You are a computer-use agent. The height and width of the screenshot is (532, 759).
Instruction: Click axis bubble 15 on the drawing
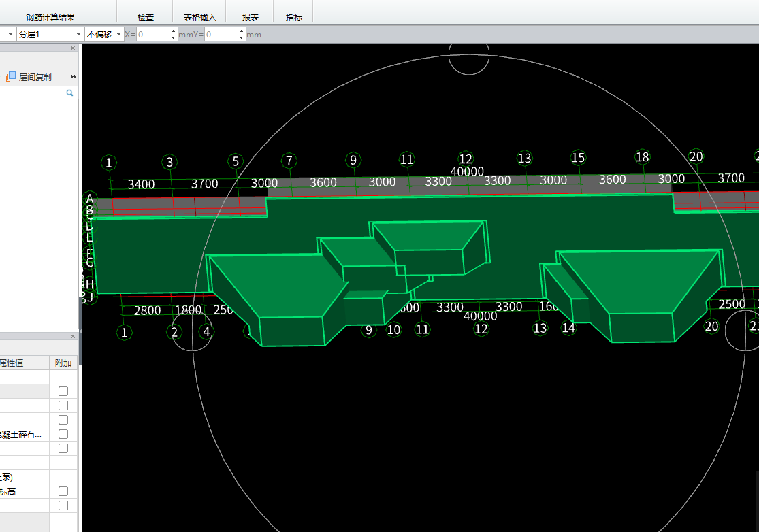pos(578,158)
